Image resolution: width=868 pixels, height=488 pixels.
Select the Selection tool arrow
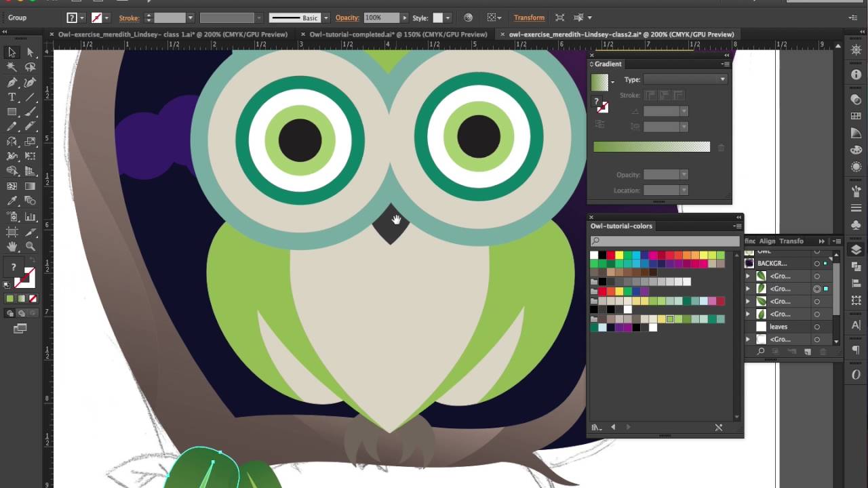tap(12, 52)
